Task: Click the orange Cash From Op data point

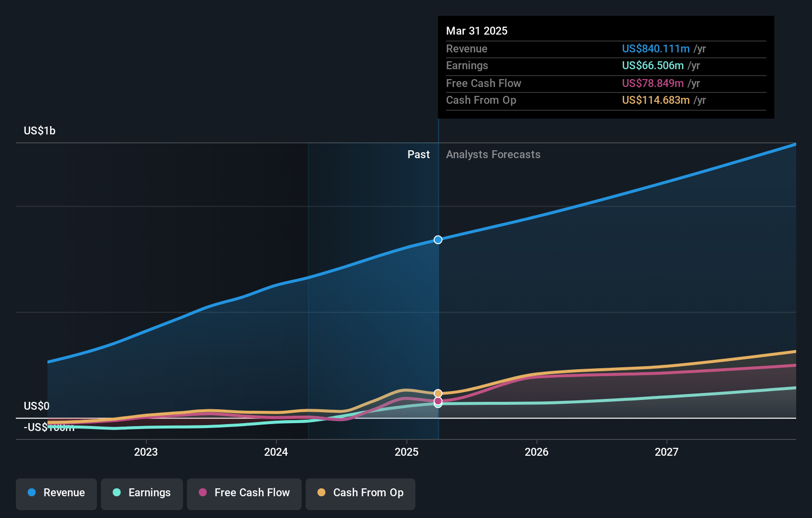Action: (438, 393)
